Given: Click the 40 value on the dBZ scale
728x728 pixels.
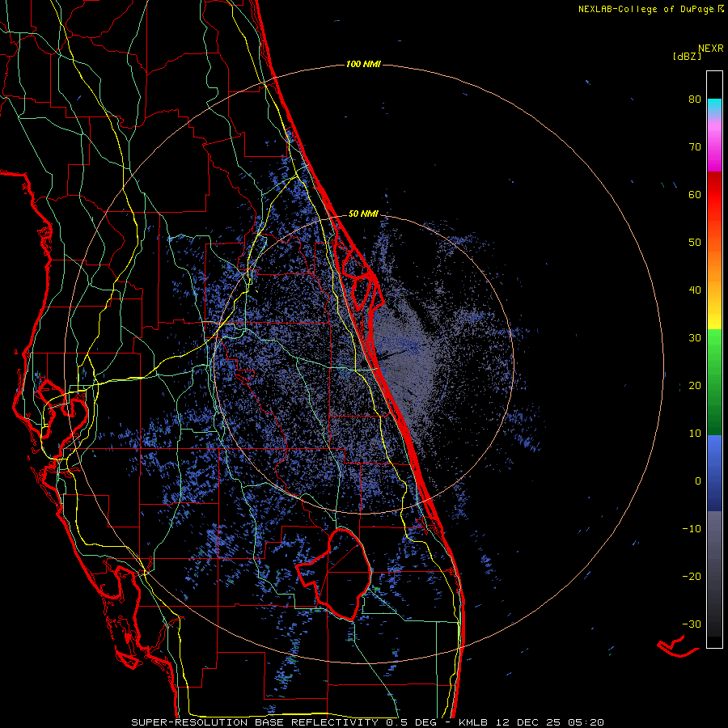Looking at the screenshot, I should click(x=695, y=290).
